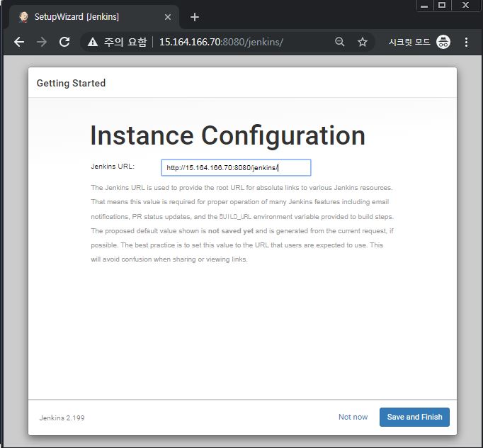483x448 pixels.
Task: Bookmark this page with the star
Action: tap(363, 42)
